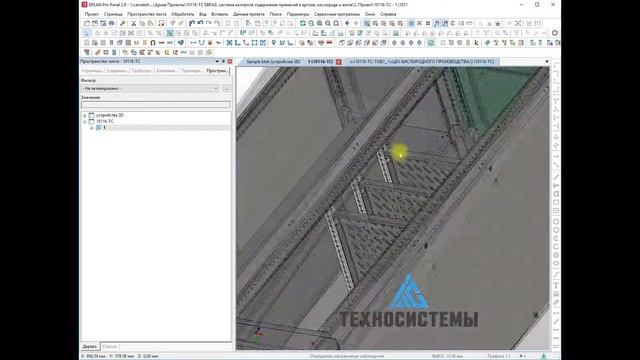Open the Параметры menu
The height and width of the screenshot is (360, 640).
point(298,14)
